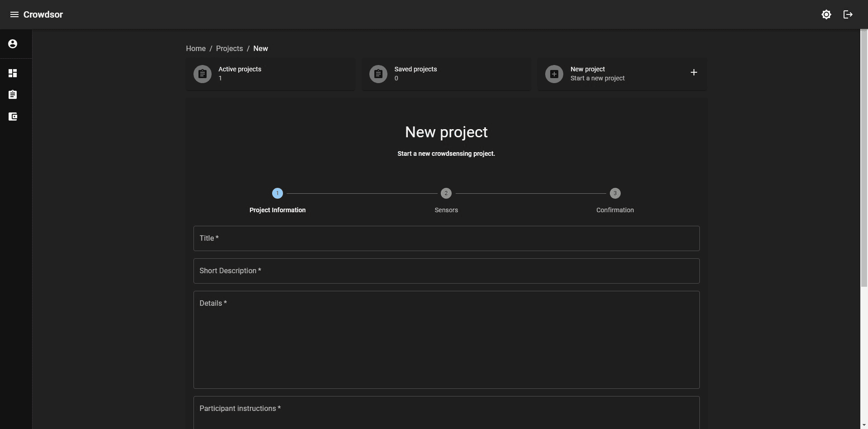
Task: Open the user profile sidebar icon
Action: pyautogui.click(x=13, y=44)
